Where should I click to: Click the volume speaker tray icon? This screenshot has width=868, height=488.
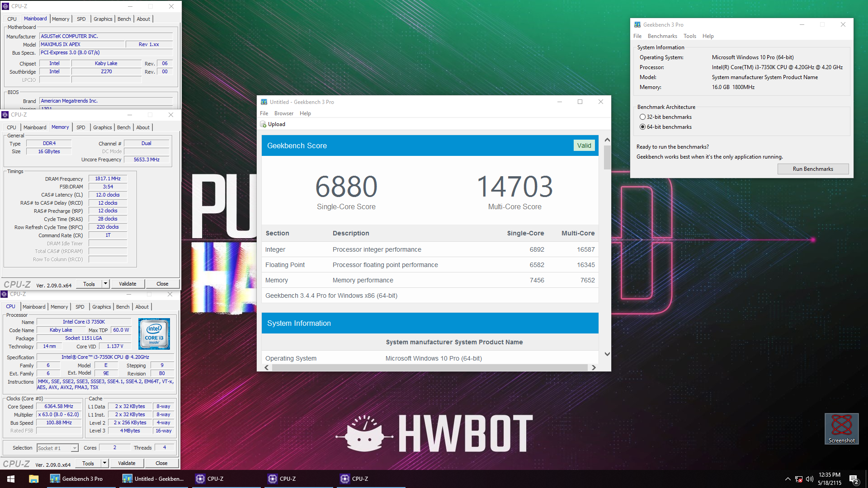coord(810,479)
